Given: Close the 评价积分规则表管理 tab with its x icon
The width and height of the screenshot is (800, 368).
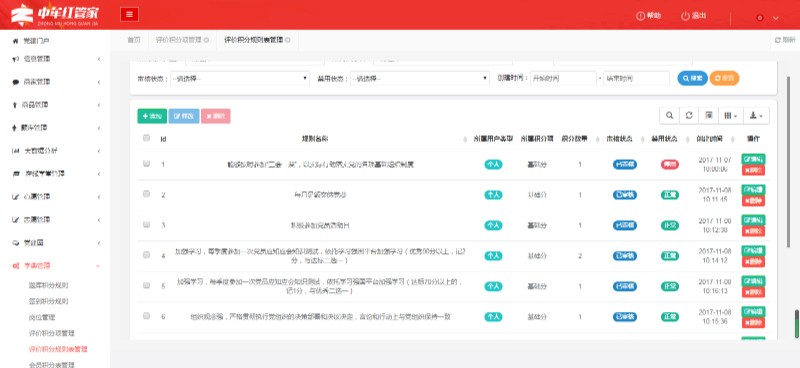Looking at the screenshot, I should click(x=288, y=40).
